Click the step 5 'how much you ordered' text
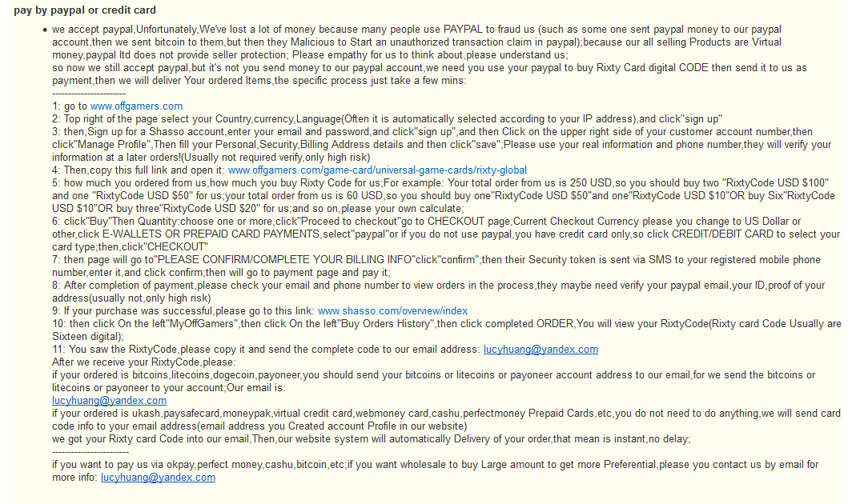864x504 pixels. (444, 196)
